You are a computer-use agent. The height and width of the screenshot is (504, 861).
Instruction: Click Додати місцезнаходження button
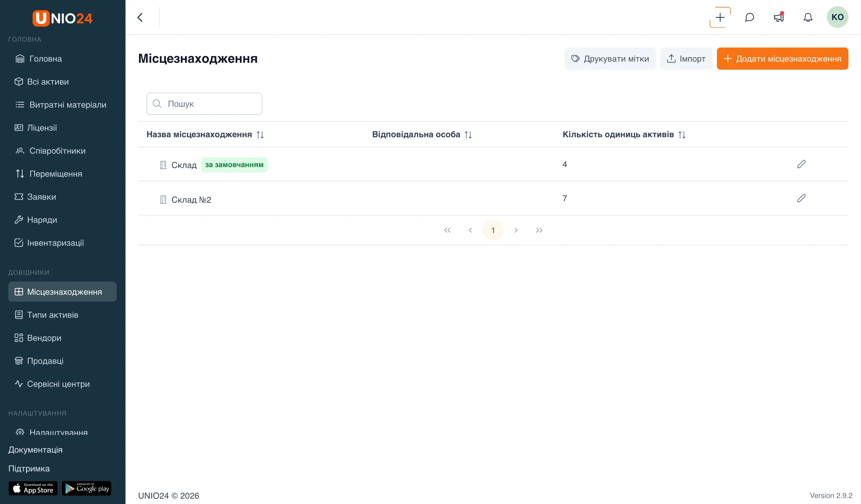tap(782, 59)
